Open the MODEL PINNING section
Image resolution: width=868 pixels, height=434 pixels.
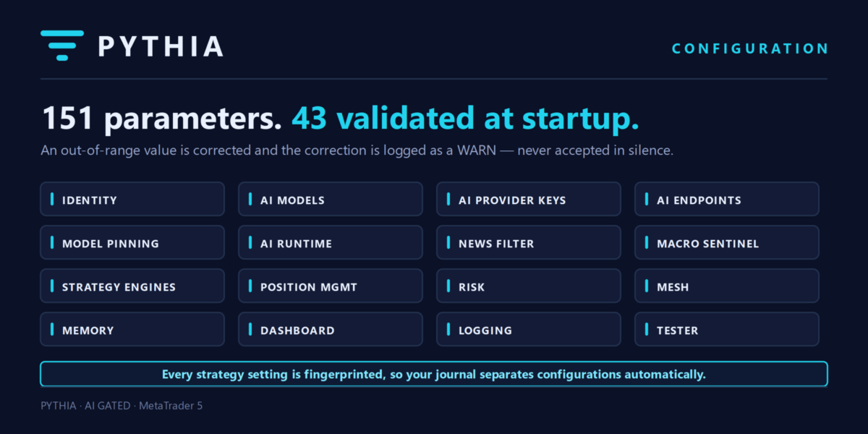[x=132, y=242]
